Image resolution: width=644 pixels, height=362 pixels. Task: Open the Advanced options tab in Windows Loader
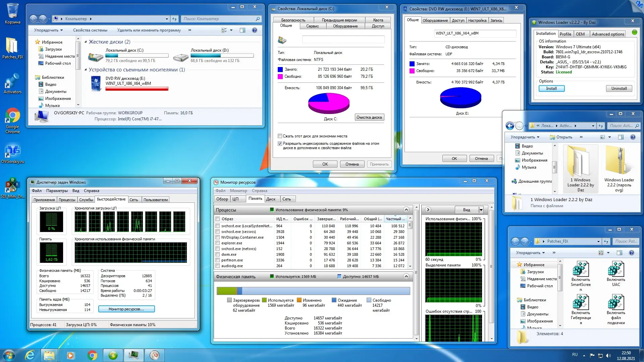pos(607,34)
